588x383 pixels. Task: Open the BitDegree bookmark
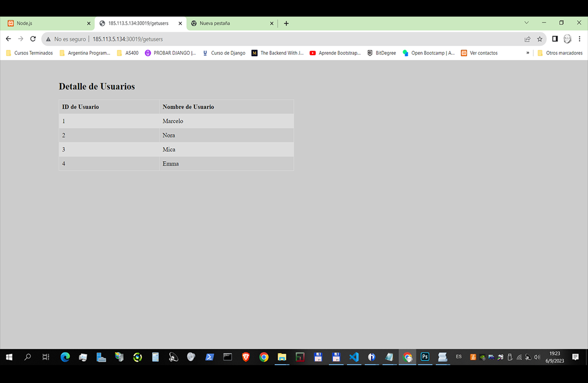click(x=381, y=53)
